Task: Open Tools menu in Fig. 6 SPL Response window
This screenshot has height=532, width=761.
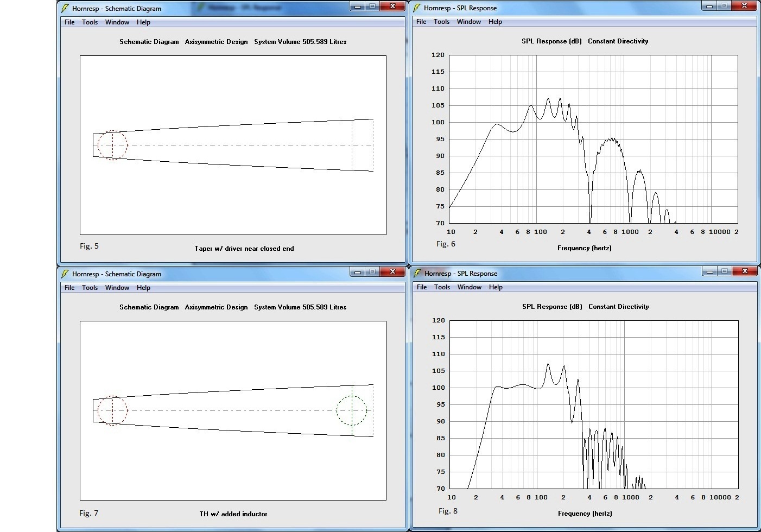Action: [x=441, y=22]
